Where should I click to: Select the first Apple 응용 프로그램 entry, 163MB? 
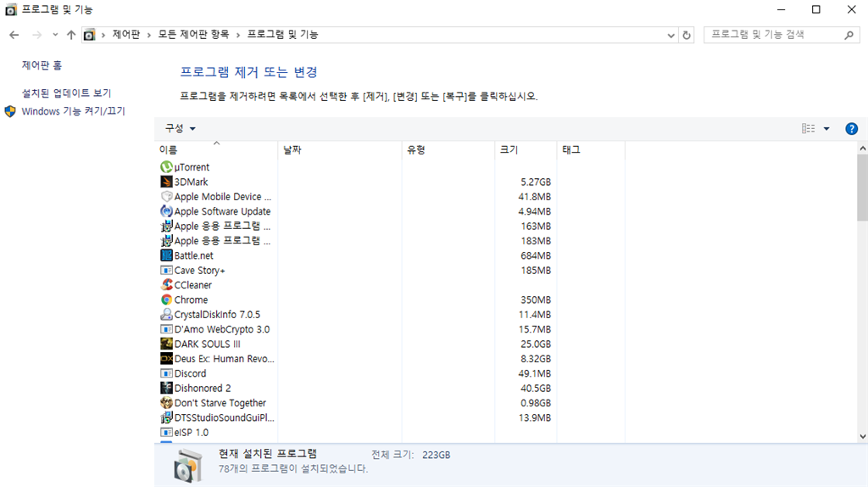[216, 226]
